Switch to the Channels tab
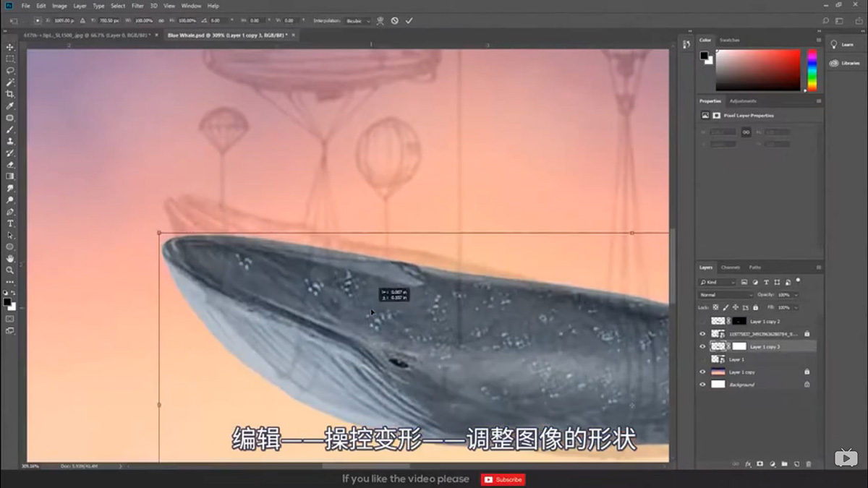 pyautogui.click(x=731, y=267)
